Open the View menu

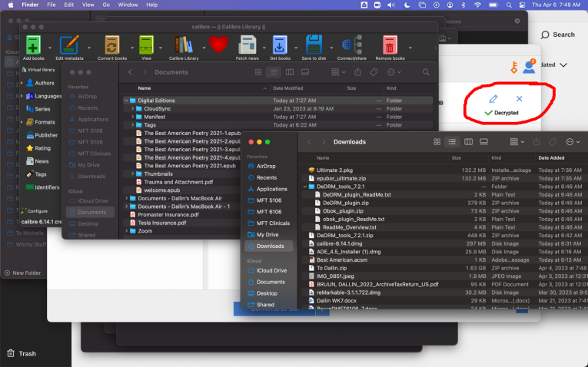pyautogui.click(x=88, y=5)
